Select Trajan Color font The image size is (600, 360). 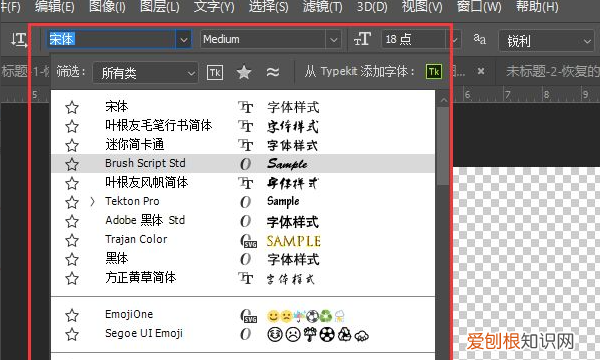[136, 239]
